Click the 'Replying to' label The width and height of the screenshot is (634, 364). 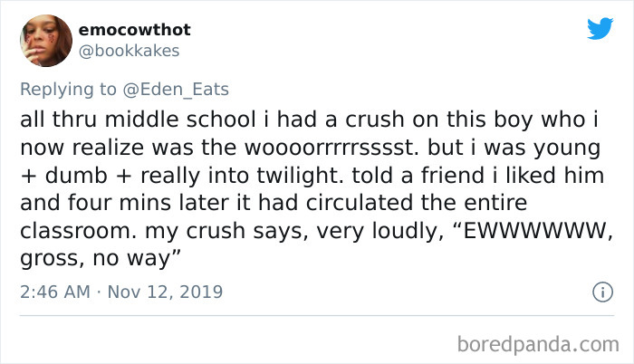pos(68,90)
